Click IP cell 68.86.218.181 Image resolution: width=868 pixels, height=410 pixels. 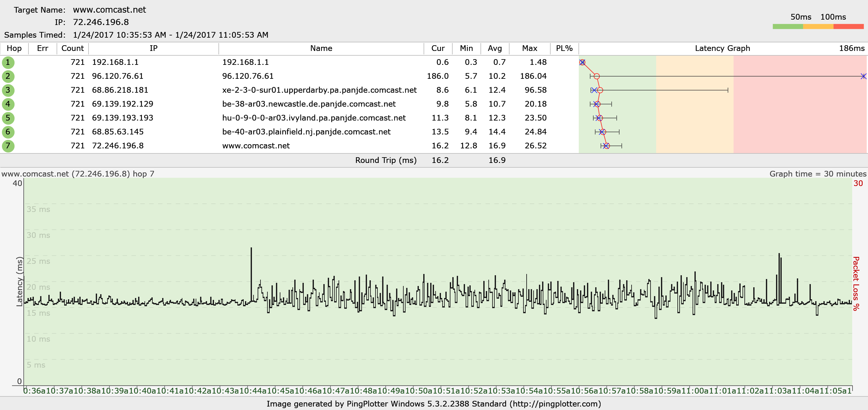120,90
